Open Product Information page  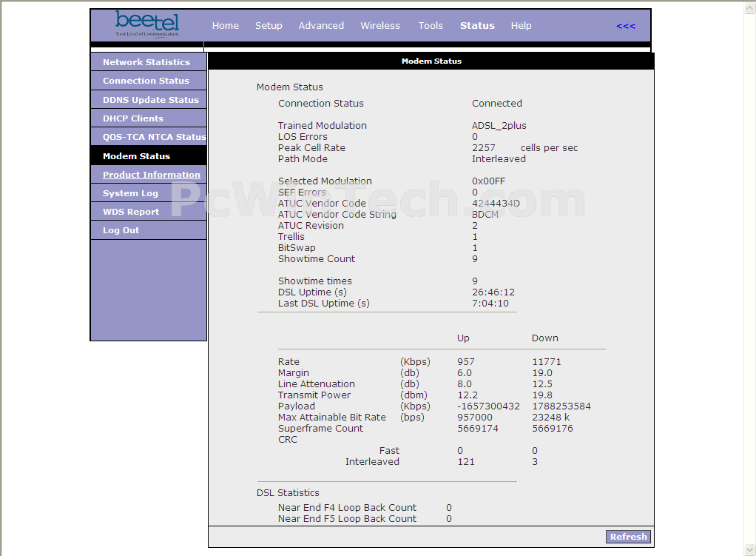point(149,175)
